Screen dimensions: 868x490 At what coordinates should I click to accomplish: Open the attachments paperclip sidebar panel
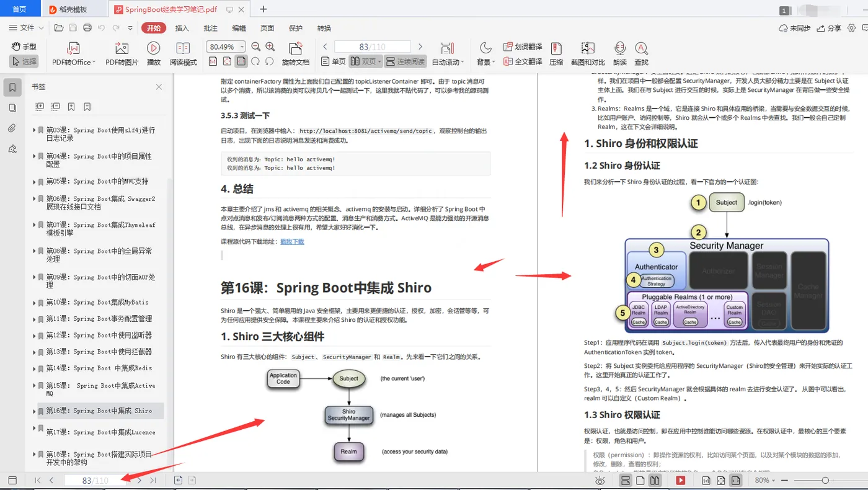[12, 128]
